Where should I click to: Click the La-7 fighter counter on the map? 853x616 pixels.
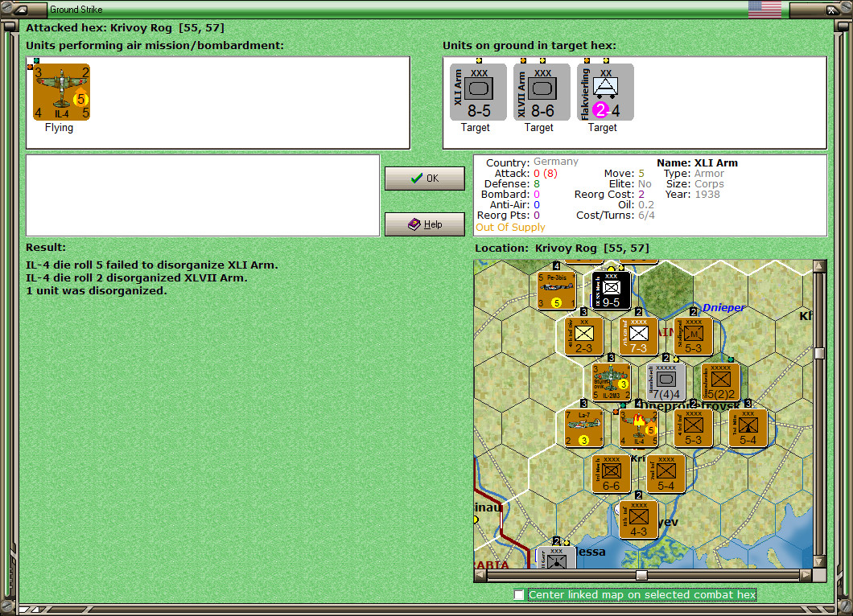point(583,428)
